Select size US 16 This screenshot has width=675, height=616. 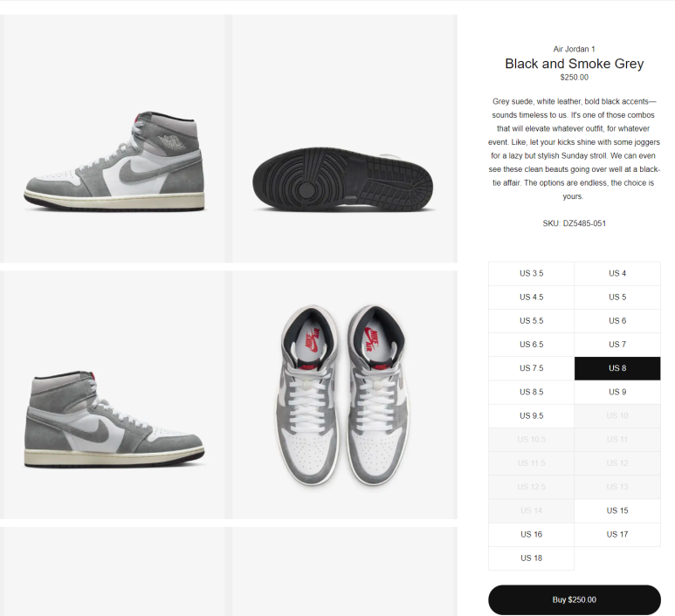(x=531, y=534)
